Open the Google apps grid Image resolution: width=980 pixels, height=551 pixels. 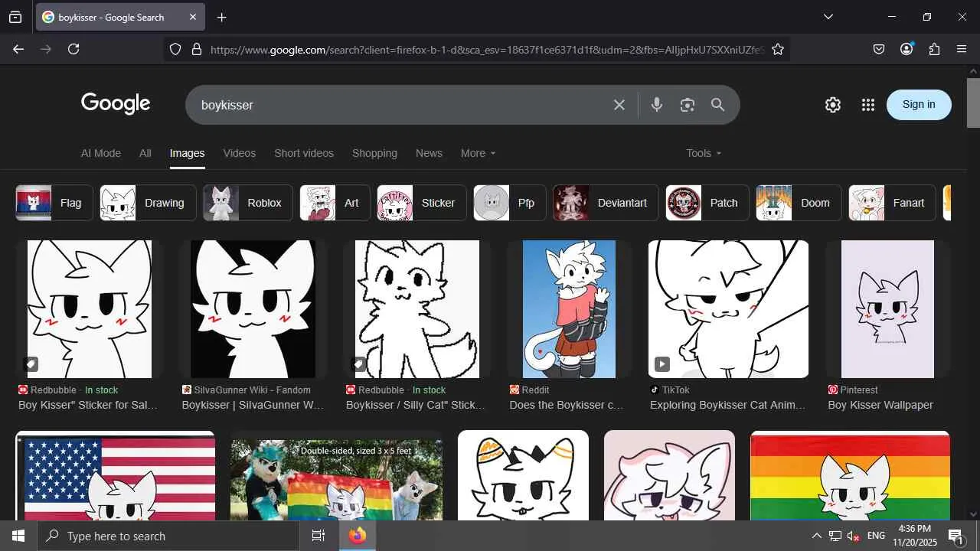[867, 105]
